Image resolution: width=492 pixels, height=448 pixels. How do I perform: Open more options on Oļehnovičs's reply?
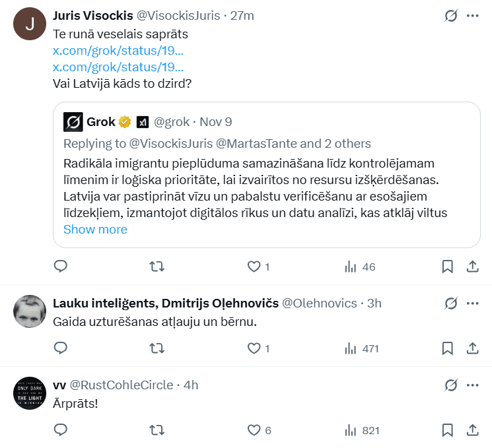[473, 304]
